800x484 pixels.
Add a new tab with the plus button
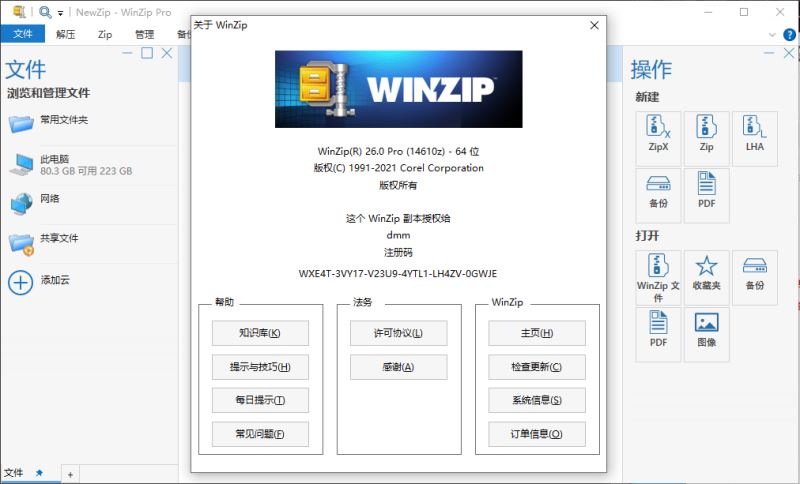click(70, 473)
